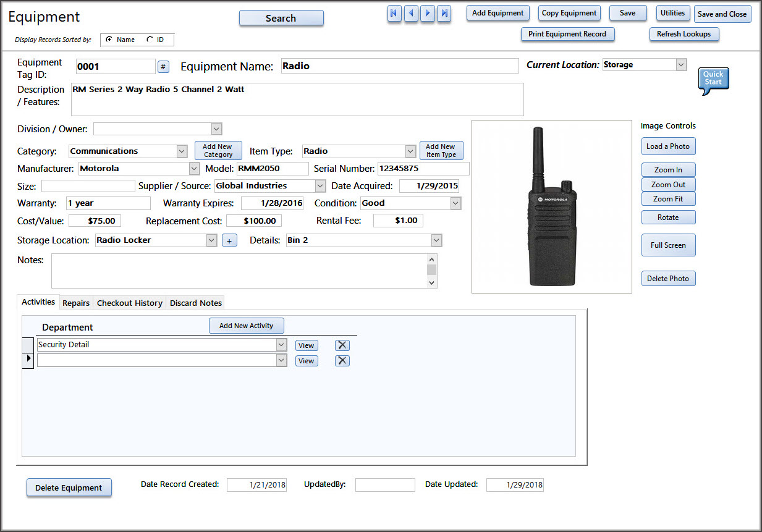Jump to the last equipment record
Viewport: 762px width, 532px height.
coord(444,14)
